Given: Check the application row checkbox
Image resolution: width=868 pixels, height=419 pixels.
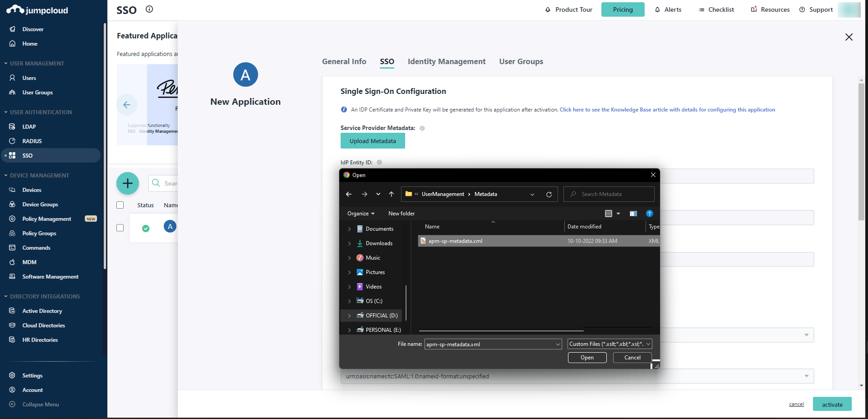Looking at the screenshot, I should 120,228.
